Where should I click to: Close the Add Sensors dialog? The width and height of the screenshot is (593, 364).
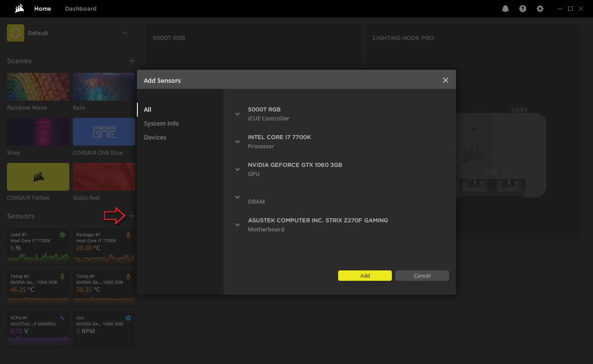tap(445, 80)
